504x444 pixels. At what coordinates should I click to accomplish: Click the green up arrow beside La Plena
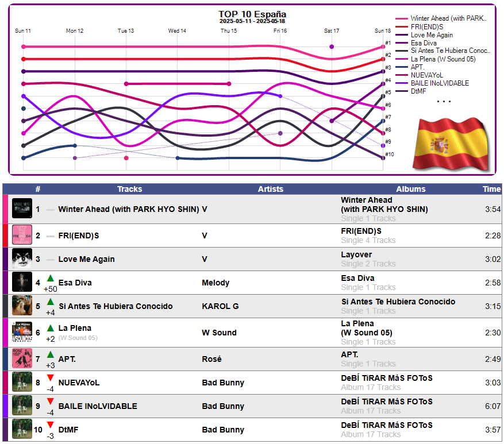click(50, 328)
